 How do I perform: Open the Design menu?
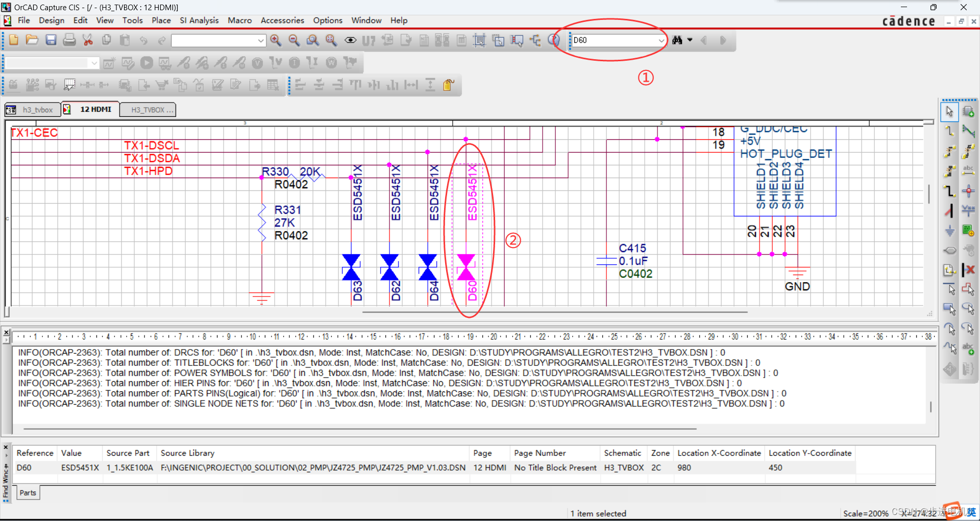tap(52, 20)
